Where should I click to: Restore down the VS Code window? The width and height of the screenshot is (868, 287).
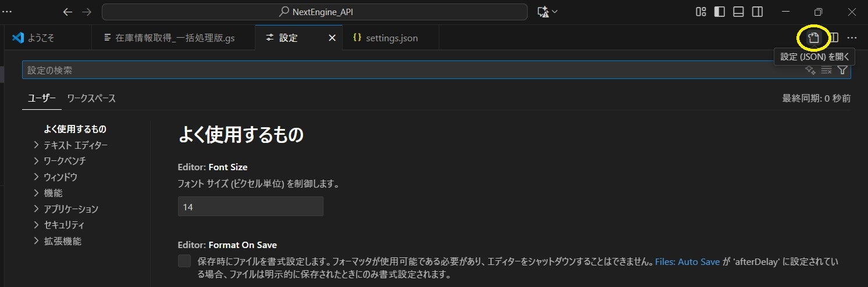(x=819, y=12)
